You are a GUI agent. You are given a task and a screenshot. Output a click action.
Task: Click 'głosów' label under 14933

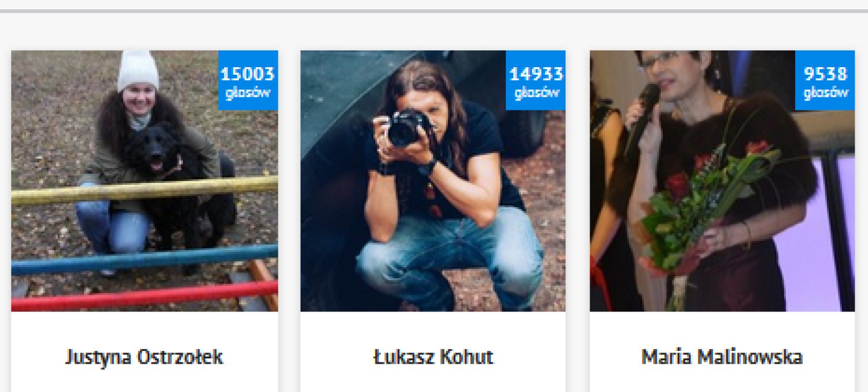point(536,93)
